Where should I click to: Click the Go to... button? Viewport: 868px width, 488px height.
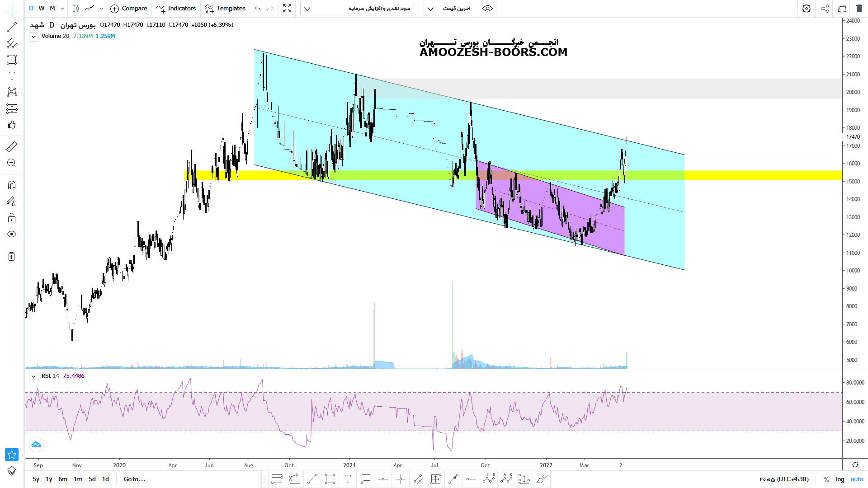[134, 479]
